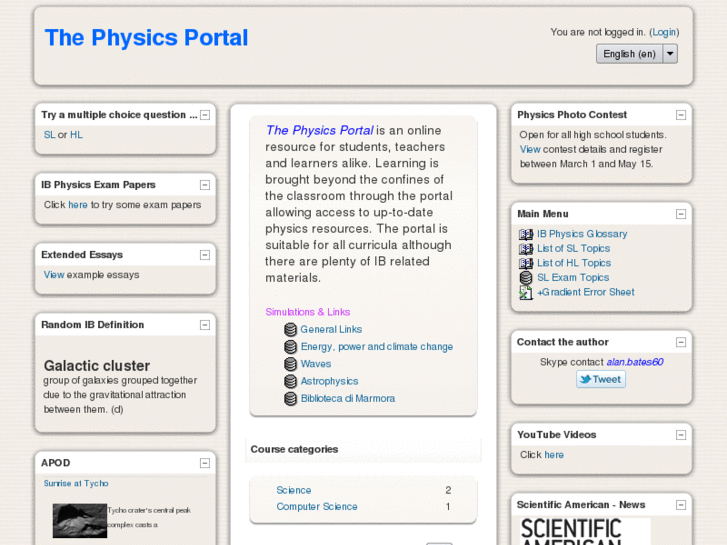
Task: Open the HL multiple choice question
Action: pos(77,135)
